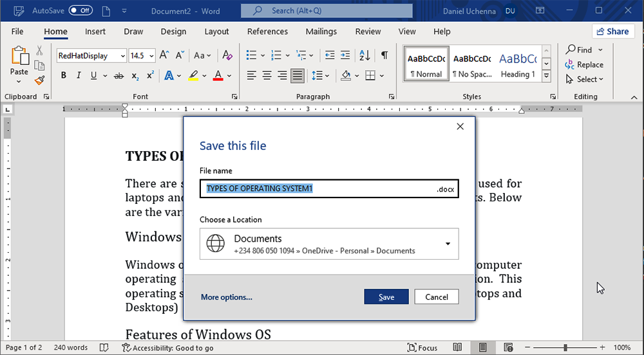This screenshot has height=355, width=644.
Task: Toggle Show paragraph marks
Action: pyautogui.click(x=384, y=55)
